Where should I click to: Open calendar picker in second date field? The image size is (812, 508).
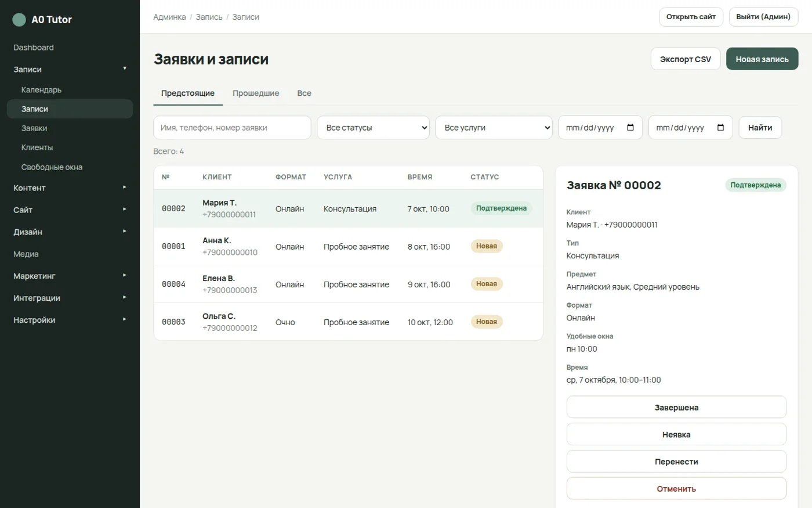coord(721,128)
